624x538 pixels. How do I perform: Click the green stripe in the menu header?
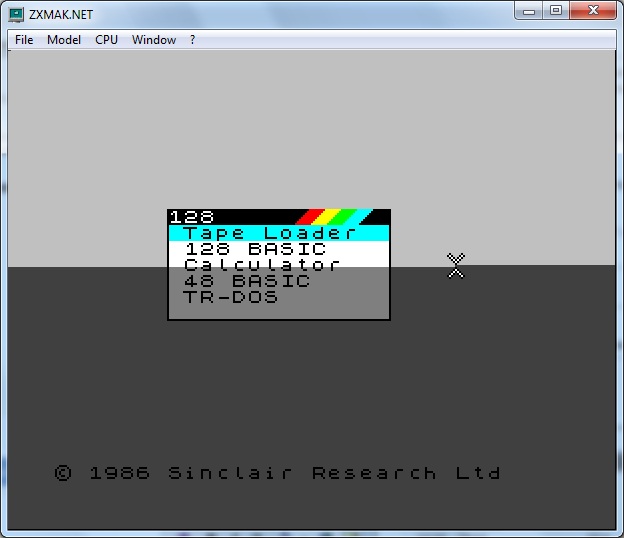coord(340,217)
